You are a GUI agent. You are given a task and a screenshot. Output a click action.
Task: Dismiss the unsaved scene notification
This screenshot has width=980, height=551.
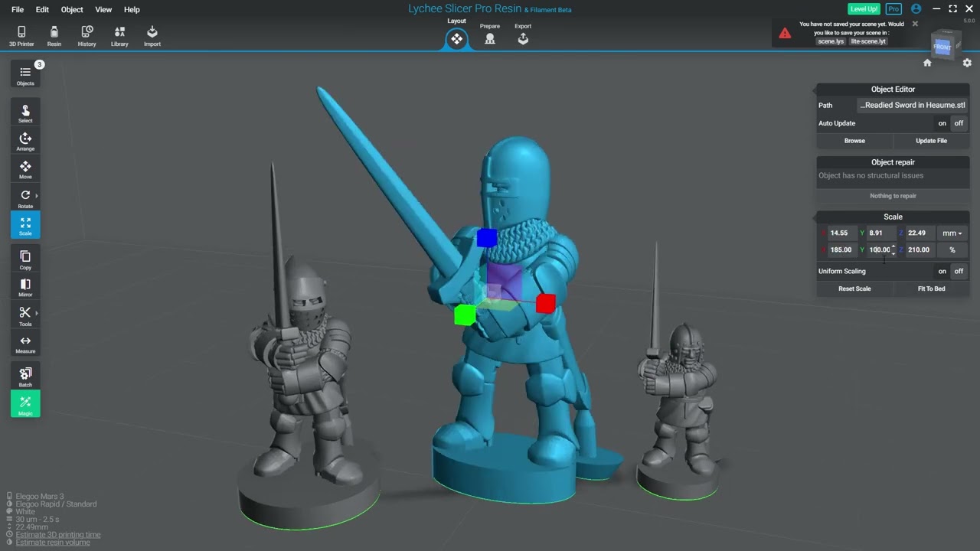click(x=915, y=24)
